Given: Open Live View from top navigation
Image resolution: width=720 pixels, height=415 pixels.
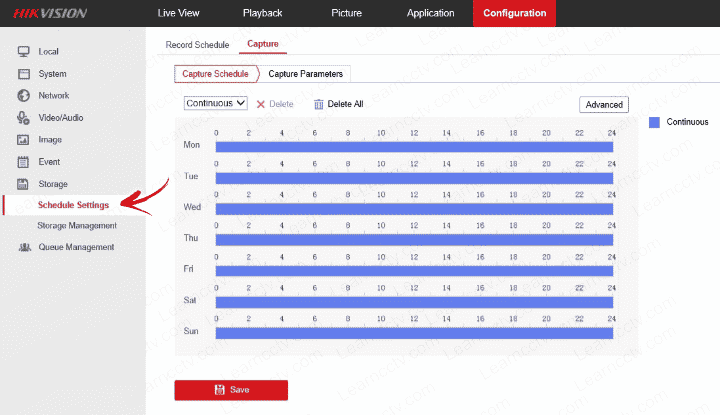Looking at the screenshot, I should 179,13.
